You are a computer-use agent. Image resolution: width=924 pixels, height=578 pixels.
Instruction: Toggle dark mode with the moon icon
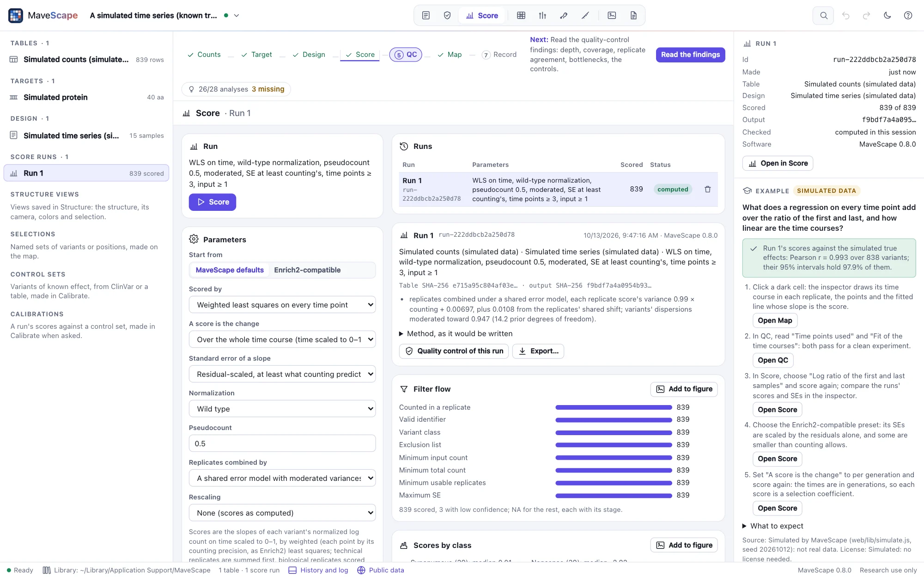[887, 15]
